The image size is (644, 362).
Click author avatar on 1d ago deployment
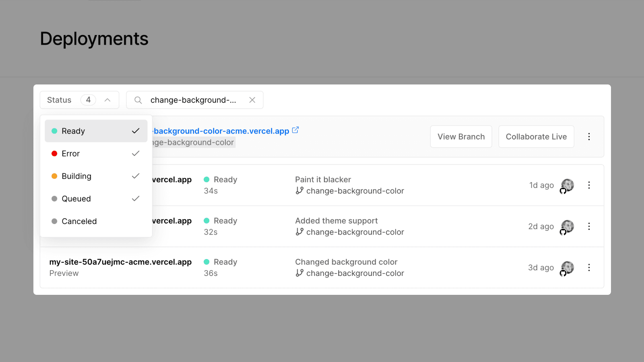point(568,185)
